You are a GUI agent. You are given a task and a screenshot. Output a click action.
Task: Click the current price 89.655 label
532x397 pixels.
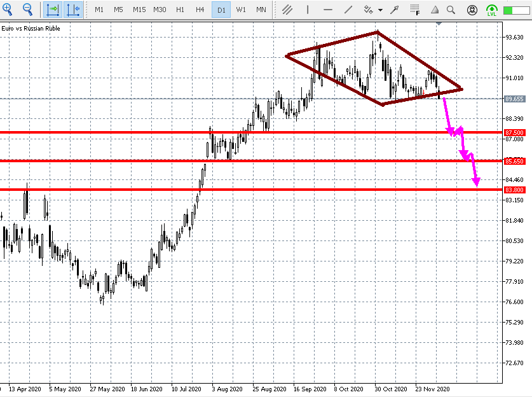click(x=514, y=99)
